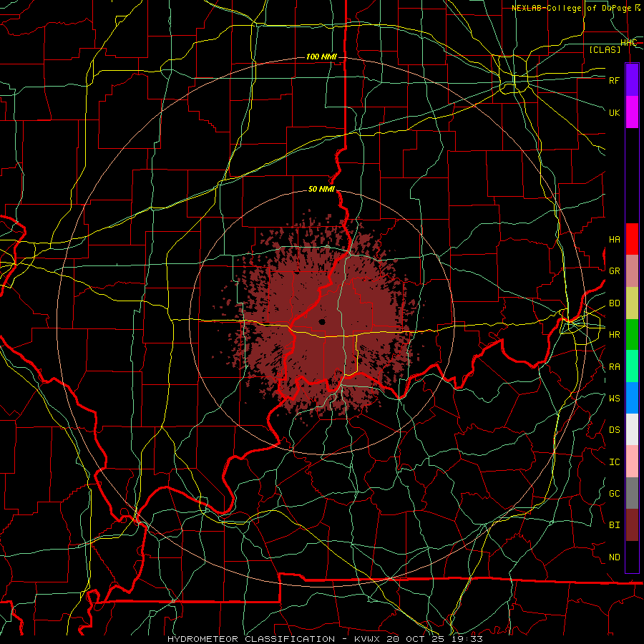The image size is (644, 644).
Task: Click the NEXLAB-College of DuPage credit text
Action: click(x=576, y=8)
